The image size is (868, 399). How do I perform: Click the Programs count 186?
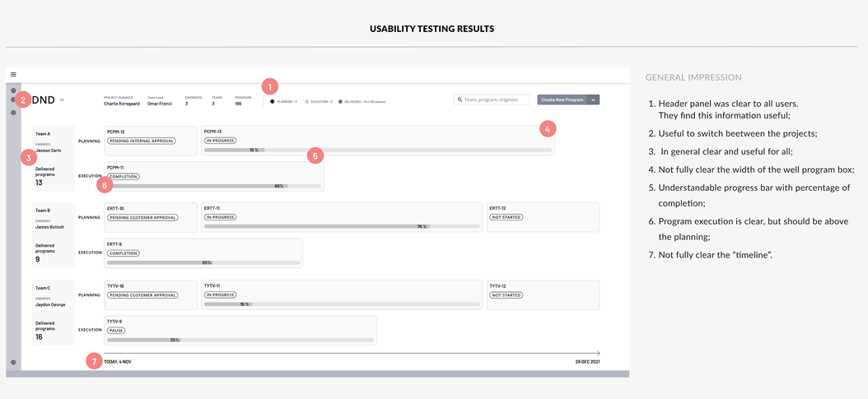239,104
